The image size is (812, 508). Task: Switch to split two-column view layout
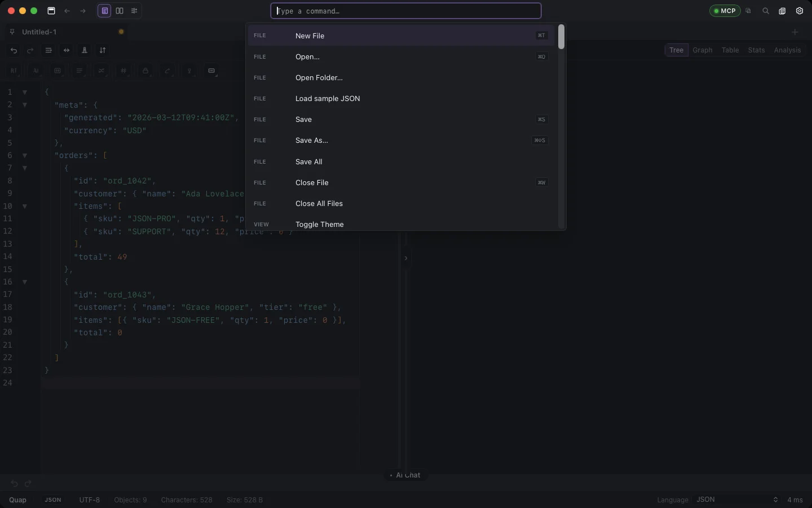(x=120, y=11)
